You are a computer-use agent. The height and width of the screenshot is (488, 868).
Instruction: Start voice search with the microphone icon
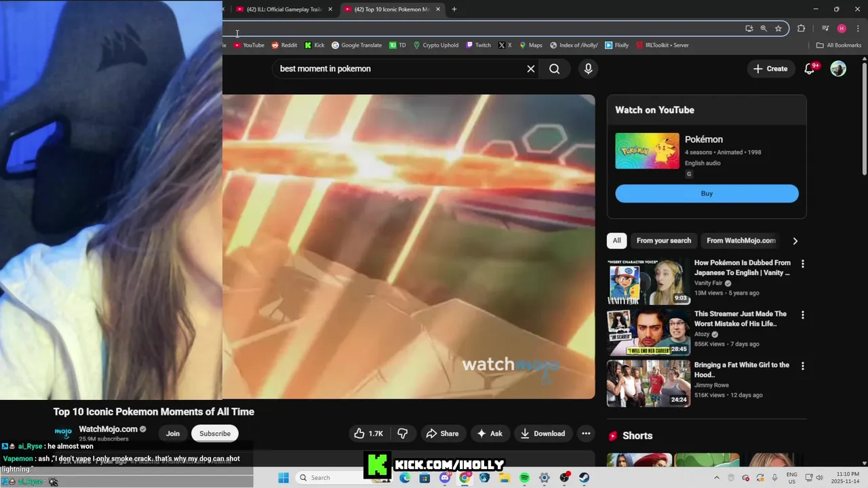pyautogui.click(x=588, y=68)
